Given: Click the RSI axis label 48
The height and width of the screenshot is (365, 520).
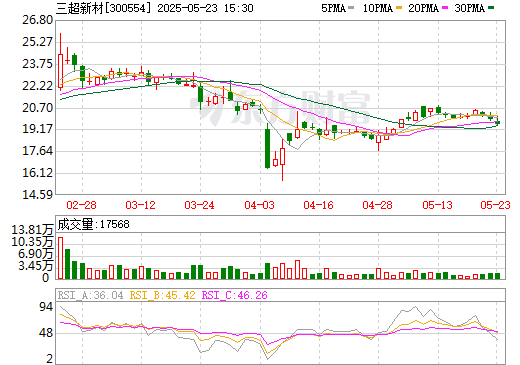Looking at the screenshot, I should pos(46,333).
